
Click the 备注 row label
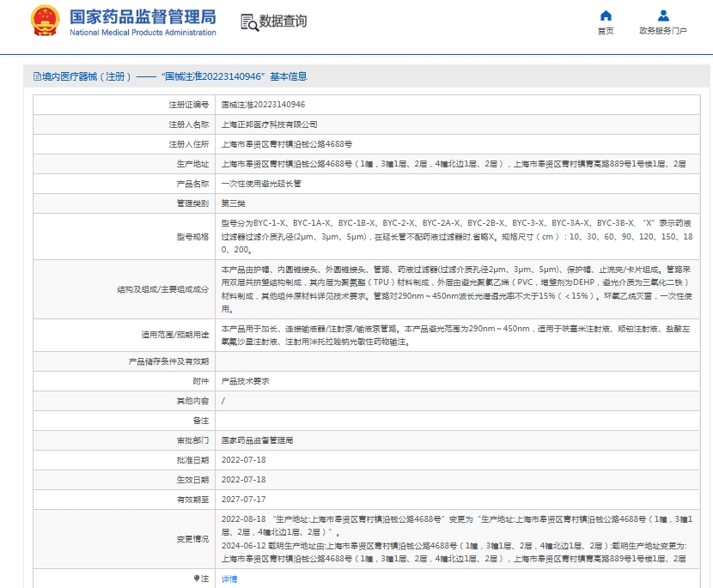(x=201, y=421)
